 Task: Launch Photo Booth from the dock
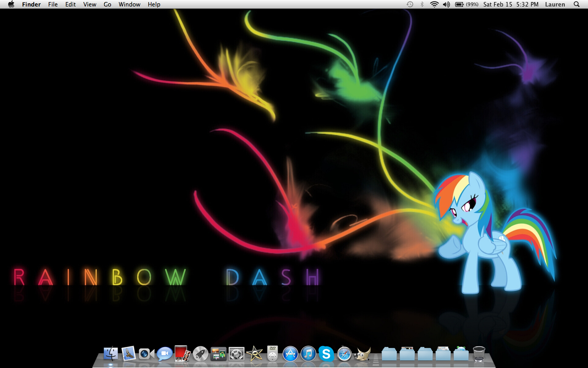coord(182,354)
